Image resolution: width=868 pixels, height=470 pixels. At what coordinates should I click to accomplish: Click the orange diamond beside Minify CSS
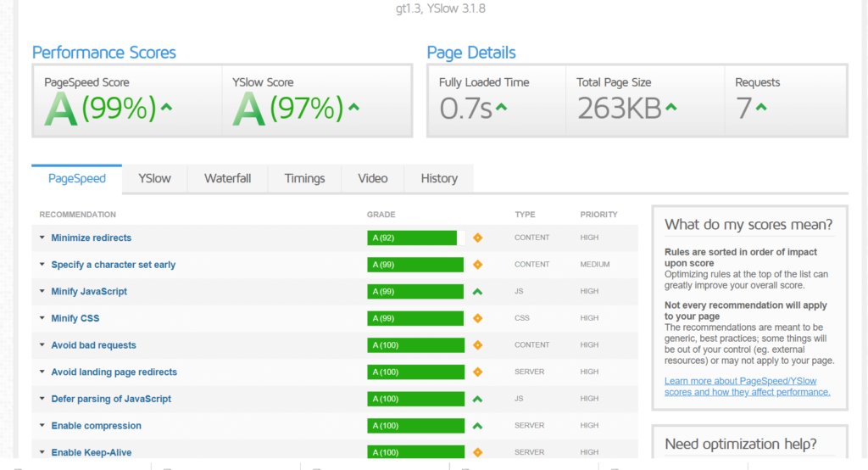pos(478,318)
